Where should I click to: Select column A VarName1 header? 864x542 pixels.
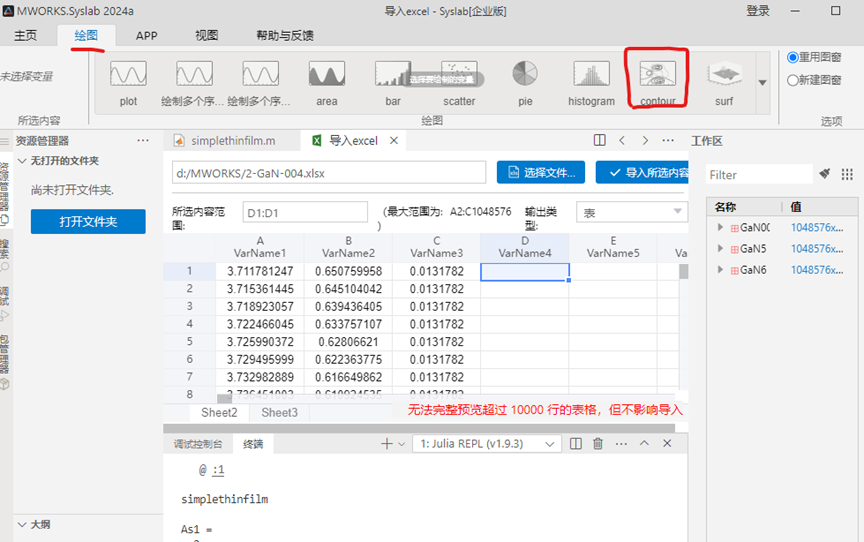pyautogui.click(x=260, y=247)
